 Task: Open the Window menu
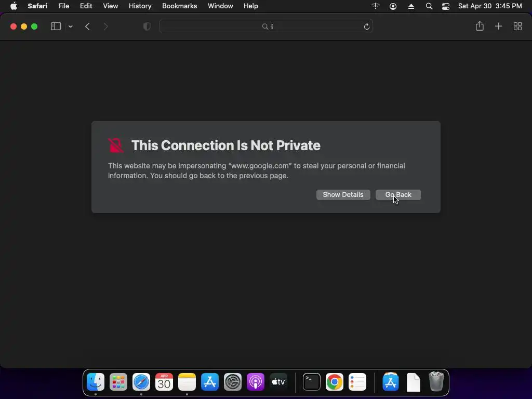coord(220,6)
